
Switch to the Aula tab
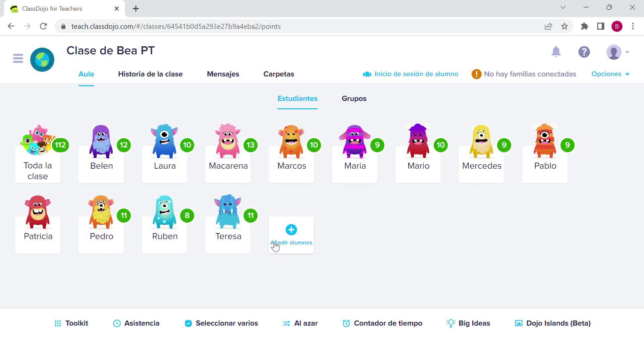pyautogui.click(x=86, y=74)
